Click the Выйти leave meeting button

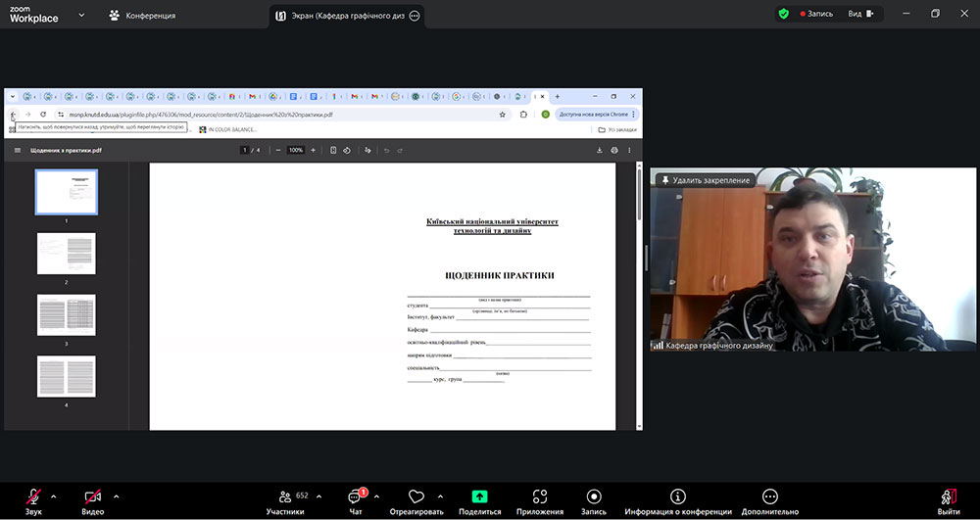pos(948,498)
